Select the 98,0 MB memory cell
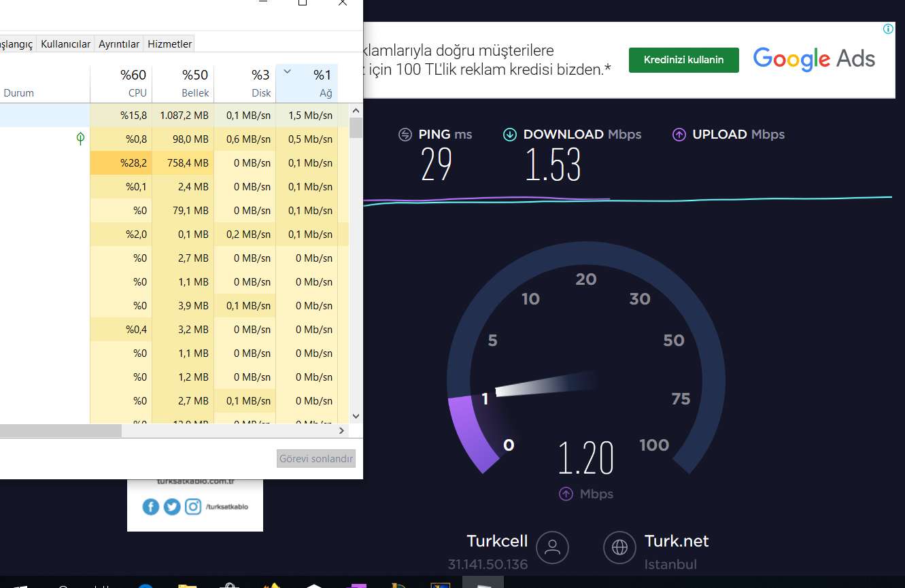The height and width of the screenshot is (588, 905). coord(183,139)
